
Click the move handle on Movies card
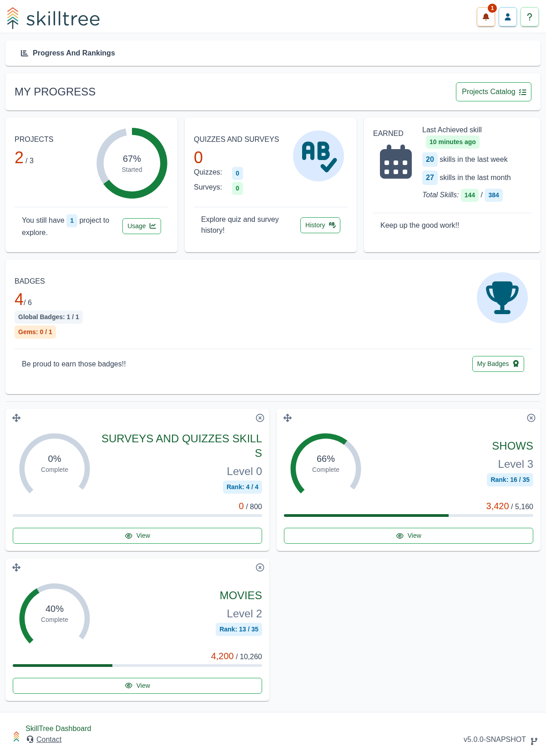(16, 567)
